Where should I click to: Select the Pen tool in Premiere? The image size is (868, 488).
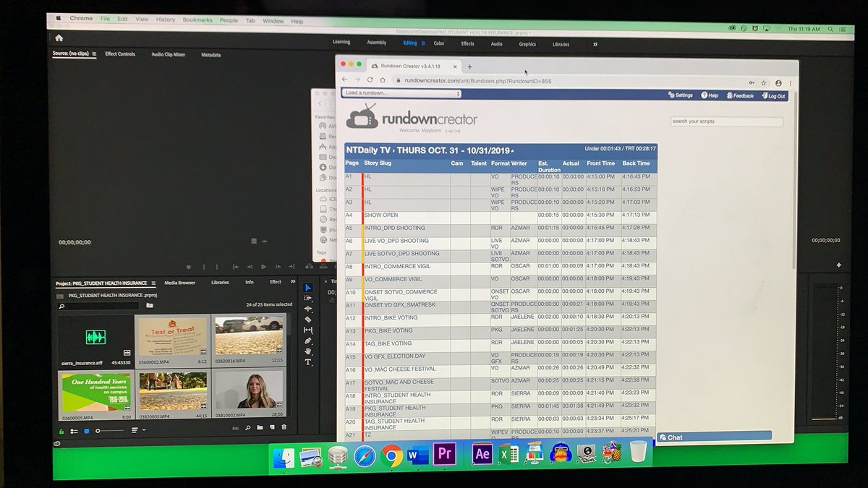click(308, 341)
